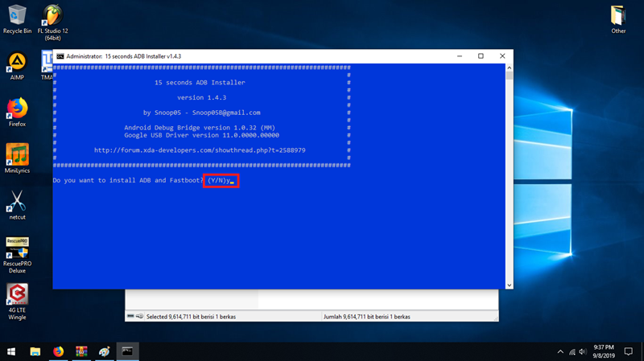
Task: Open the Recycle Bin desktop icon
Action: pyautogui.click(x=17, y=19)
